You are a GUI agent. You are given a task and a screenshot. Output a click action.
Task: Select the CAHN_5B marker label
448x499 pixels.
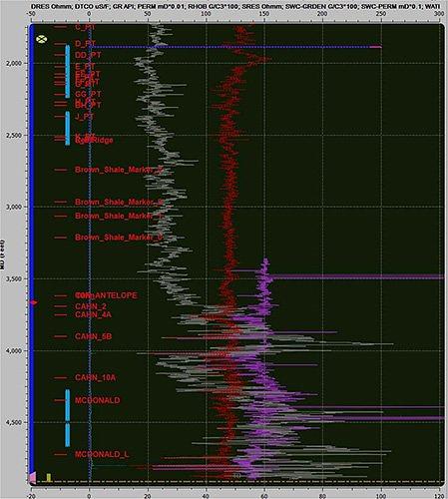(93, 336)
